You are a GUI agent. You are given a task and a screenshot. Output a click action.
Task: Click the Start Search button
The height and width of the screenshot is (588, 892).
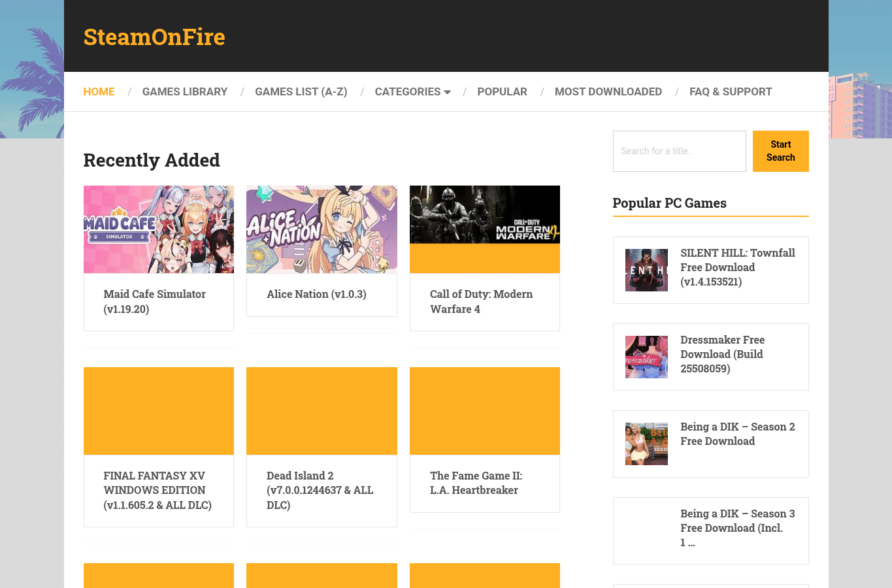(781, 151)
